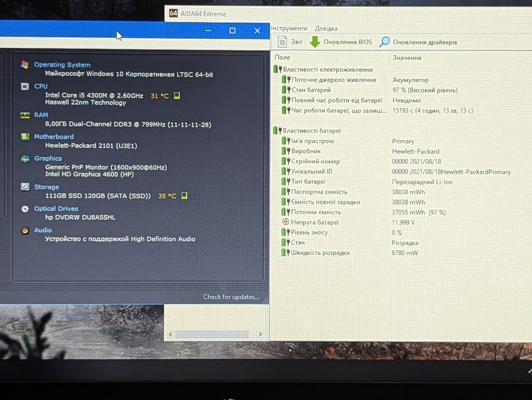This screenshot has width=532, height=400.
Task: Click the Optical Drives disc icon
Action: (x=25, y=209)
